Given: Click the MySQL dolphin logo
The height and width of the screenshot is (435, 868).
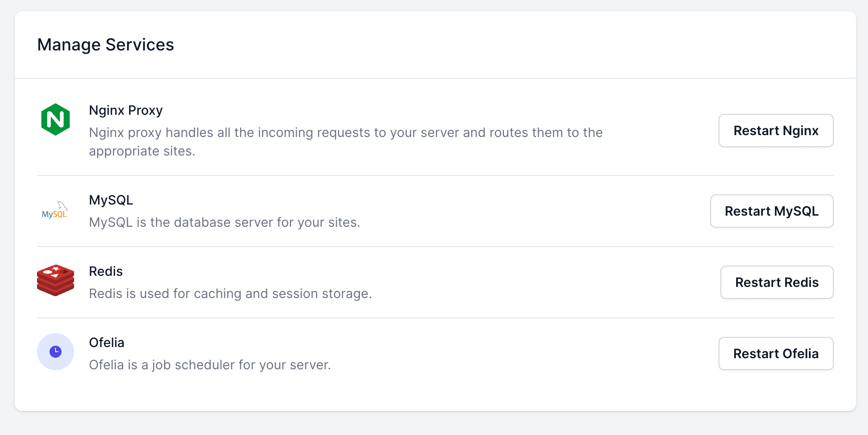Looking at the screenshot, I should click(55, 210).
